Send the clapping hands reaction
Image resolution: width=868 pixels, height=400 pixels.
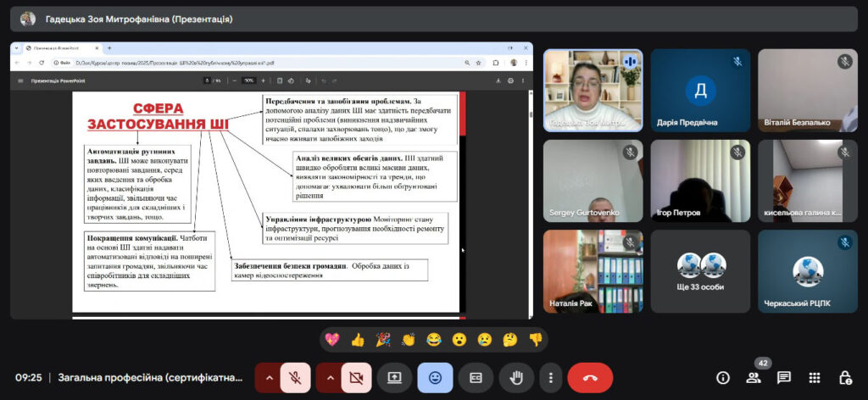(x=409, y=340)
